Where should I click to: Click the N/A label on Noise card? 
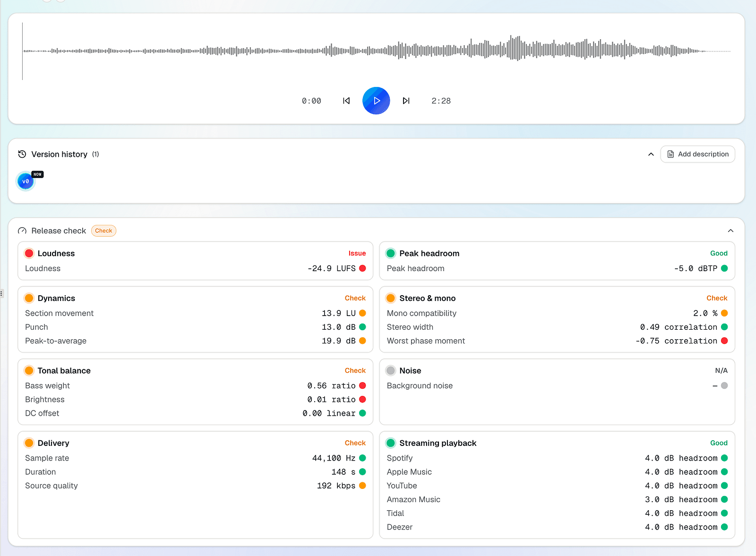[721, 370]
